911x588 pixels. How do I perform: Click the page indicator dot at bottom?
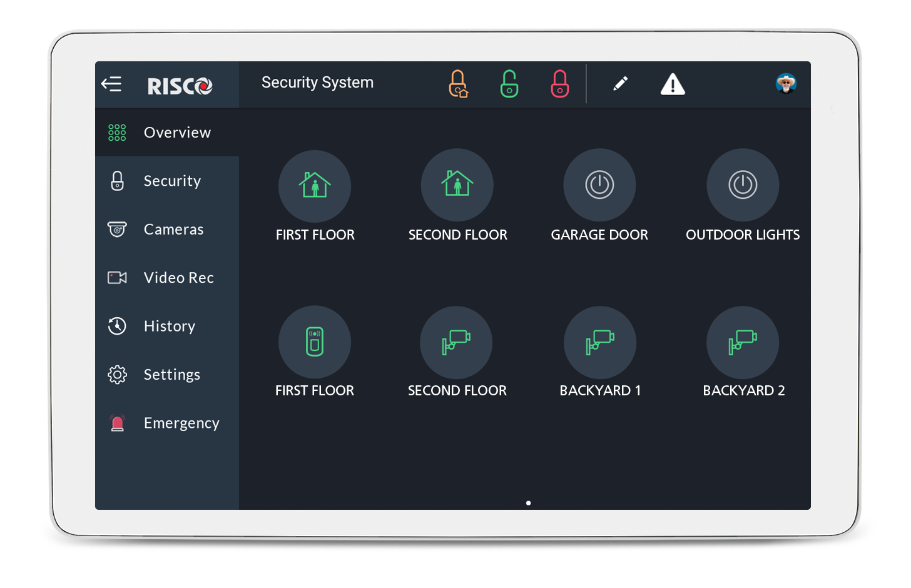[529, 503]
